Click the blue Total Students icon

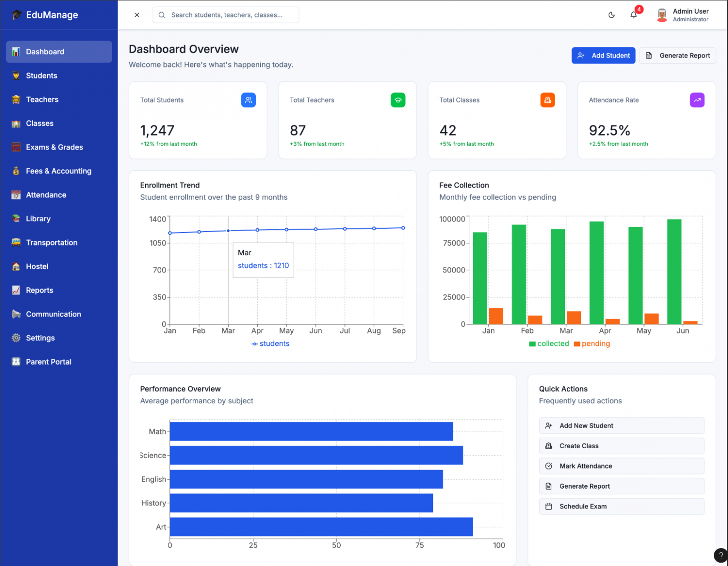(248, 100)
